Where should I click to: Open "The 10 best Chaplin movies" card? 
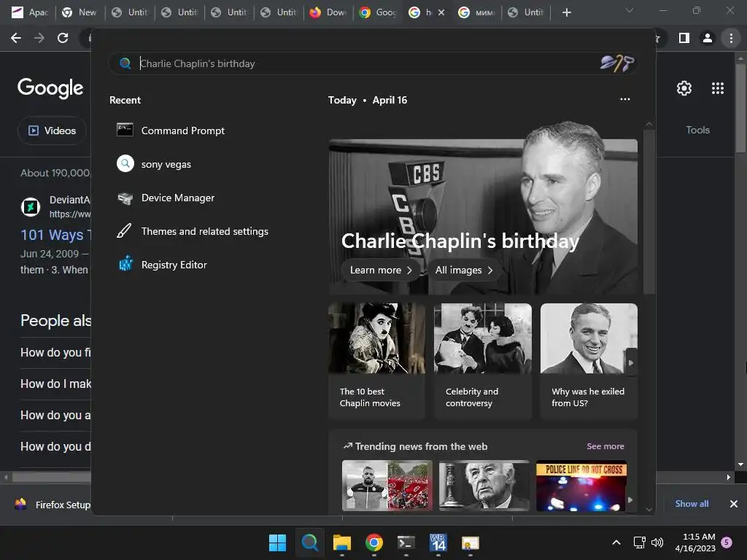pos(376,361)
